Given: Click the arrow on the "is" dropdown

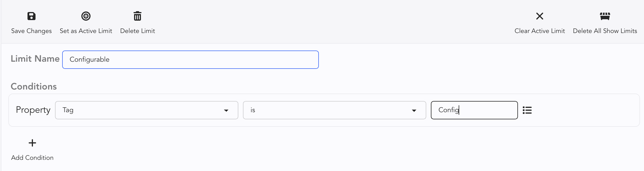Looking at the screenshot, I should [x=414, y=110].
